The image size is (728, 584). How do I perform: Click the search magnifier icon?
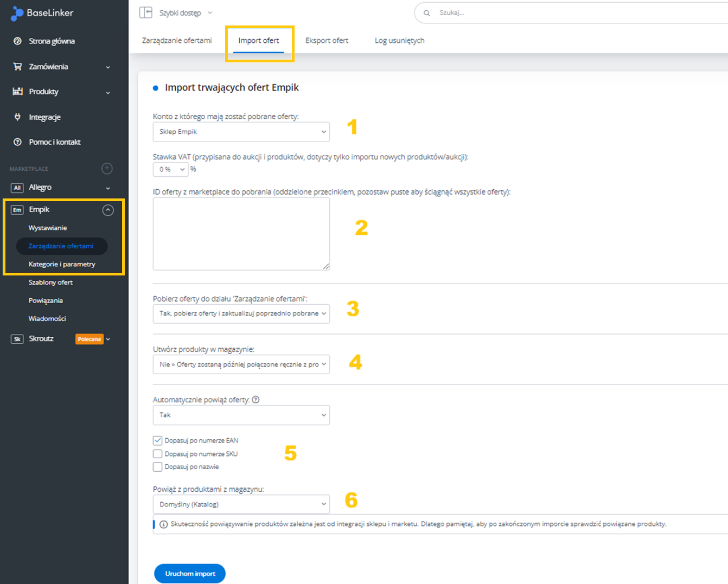click(427, 13)
